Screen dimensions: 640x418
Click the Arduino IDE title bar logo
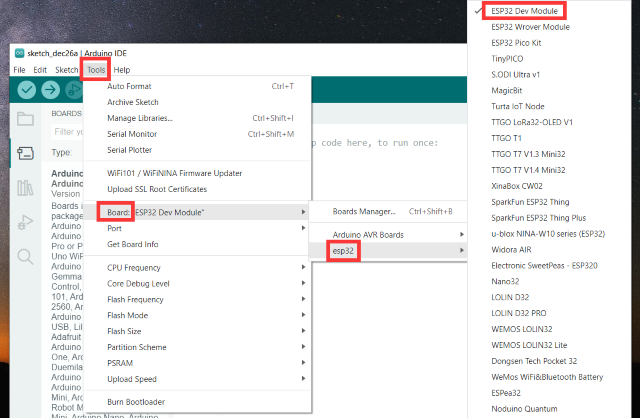coord(19,53)
